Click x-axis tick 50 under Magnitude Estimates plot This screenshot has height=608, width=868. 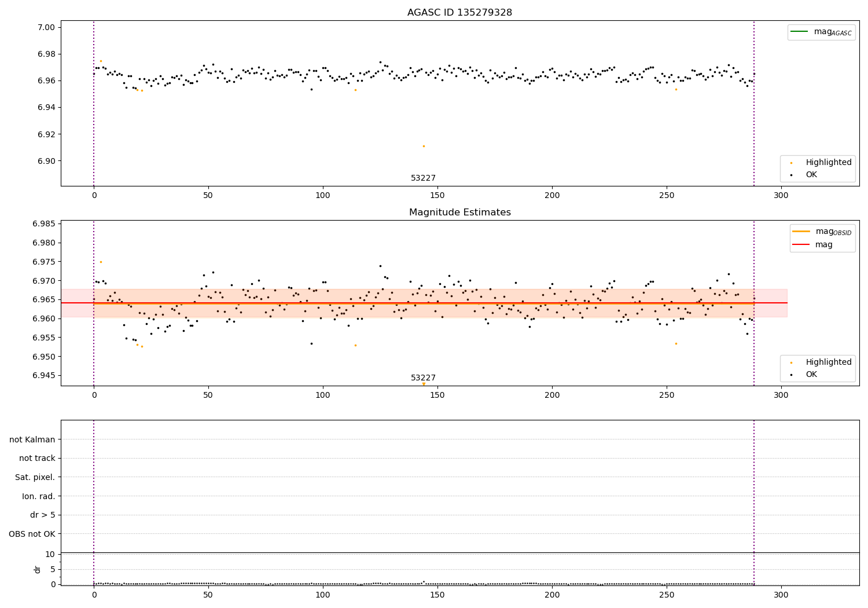208,395
